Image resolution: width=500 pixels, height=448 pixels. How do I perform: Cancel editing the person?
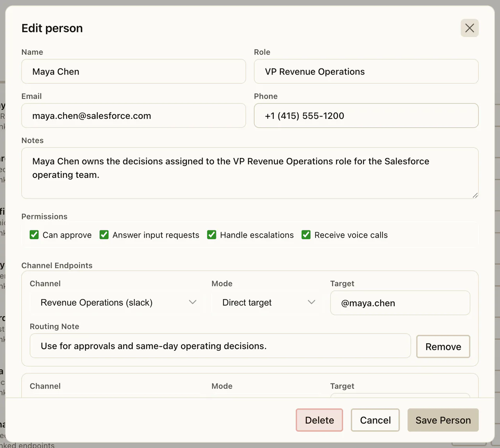point(375,420)
